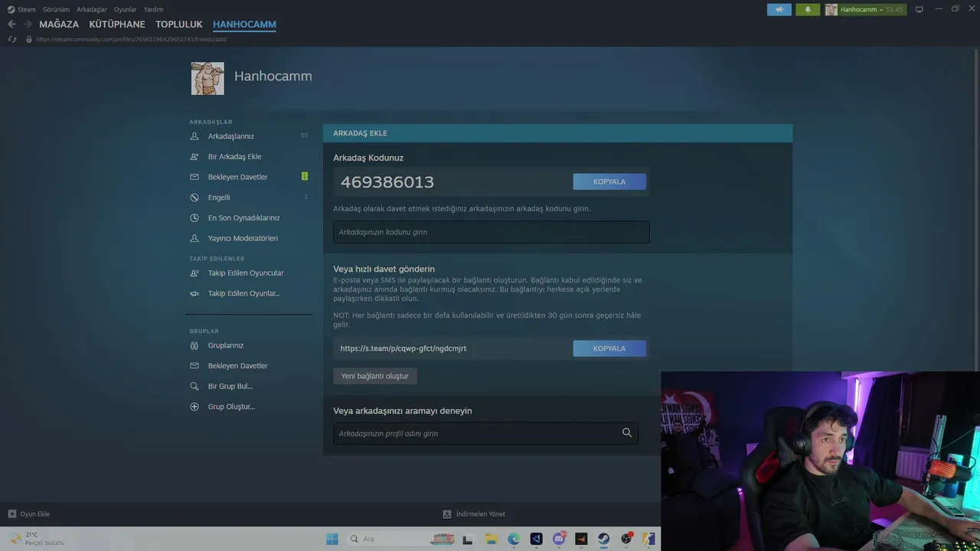
Task: Open the megaphone announcements button
Action: click(x=779, y=9)
